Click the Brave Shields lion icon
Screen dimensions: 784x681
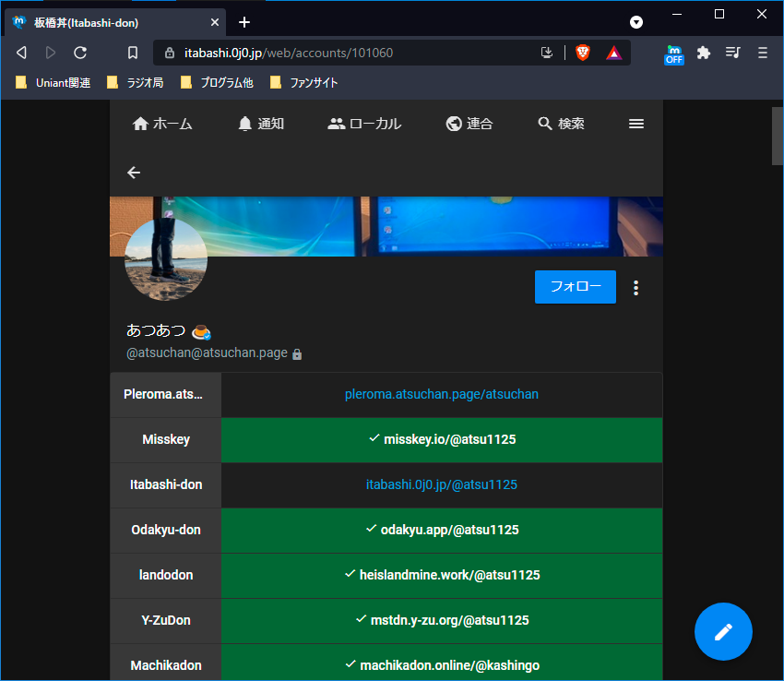point(582,53)
